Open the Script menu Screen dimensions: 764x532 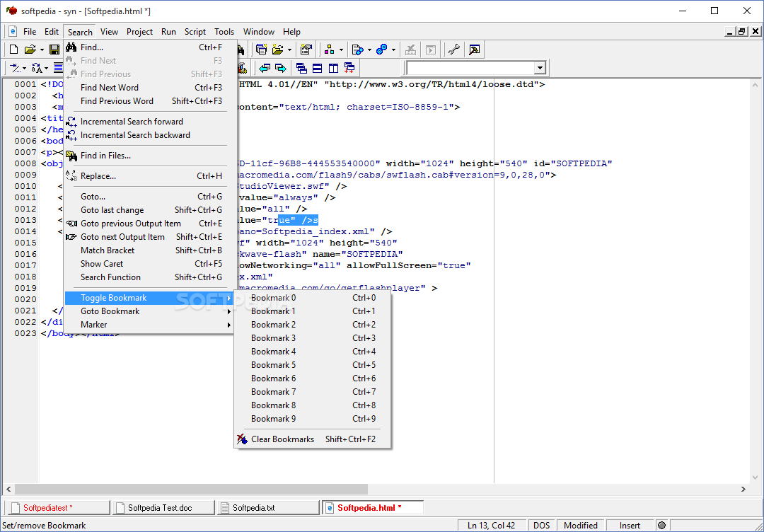[195, 32]
